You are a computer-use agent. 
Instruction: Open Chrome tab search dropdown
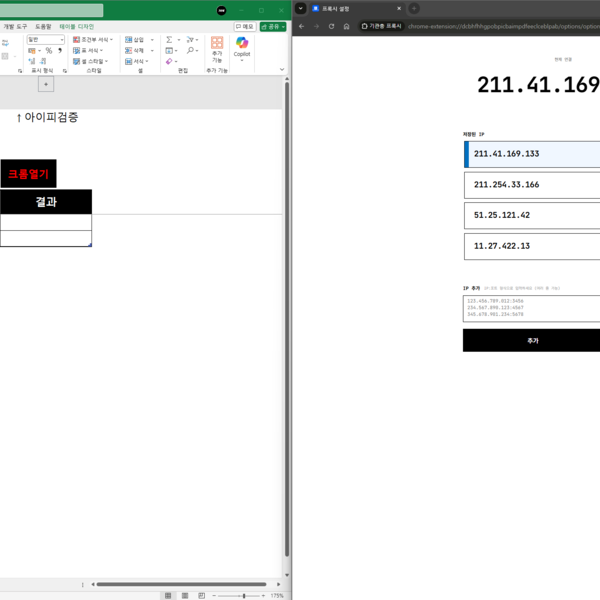(x=301, y=8)
